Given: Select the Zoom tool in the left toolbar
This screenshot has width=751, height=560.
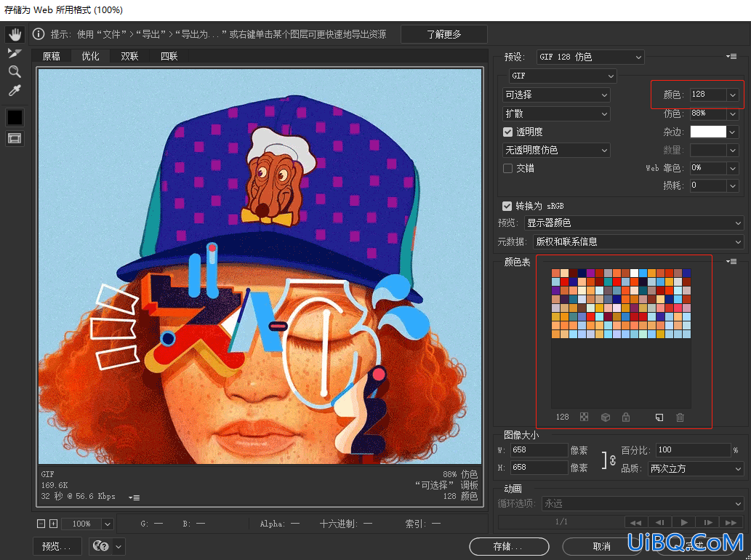Looking at the screenshot, I should tap(15, 72).
